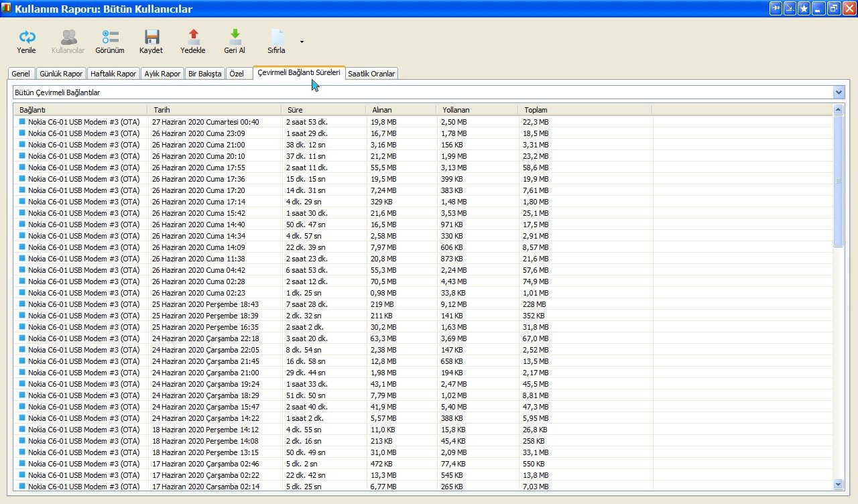Click duration cell 29 dk. 44 sn

[x=305, y=373]
